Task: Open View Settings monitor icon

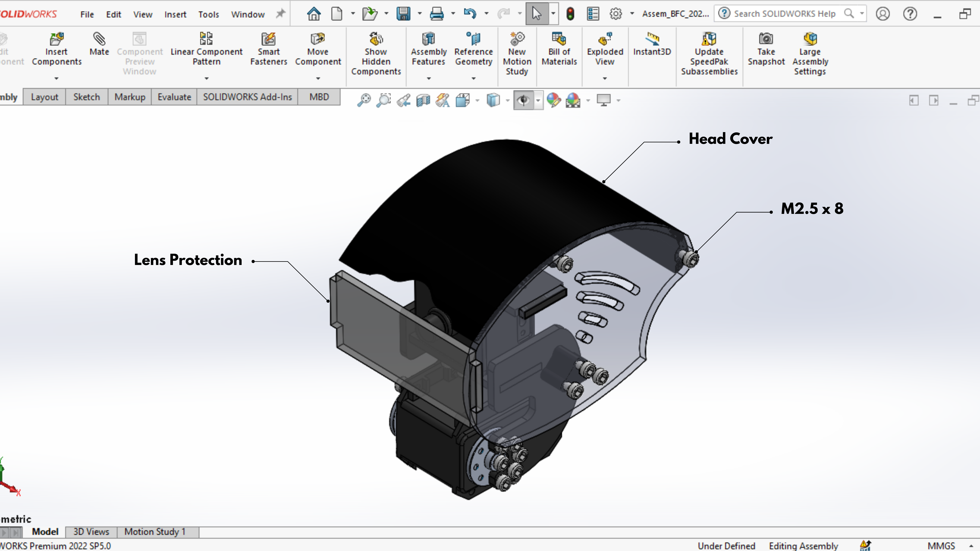Action: 603,100
